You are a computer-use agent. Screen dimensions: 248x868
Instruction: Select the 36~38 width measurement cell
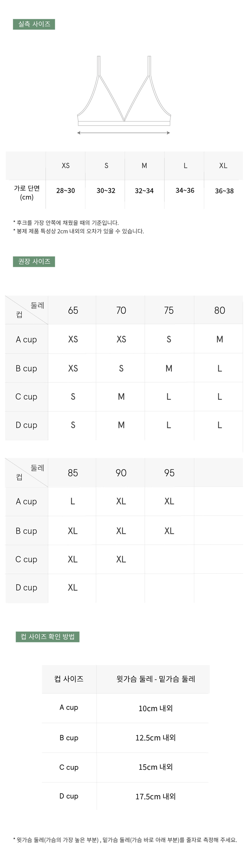pos(224,191)
